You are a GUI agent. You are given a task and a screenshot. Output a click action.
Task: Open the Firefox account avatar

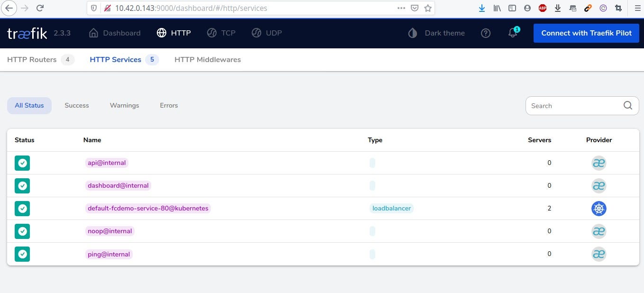point(527,8)
